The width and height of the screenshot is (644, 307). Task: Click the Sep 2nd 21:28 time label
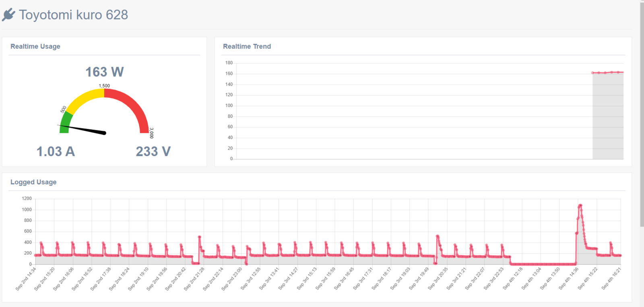click(x=194, y=278)
